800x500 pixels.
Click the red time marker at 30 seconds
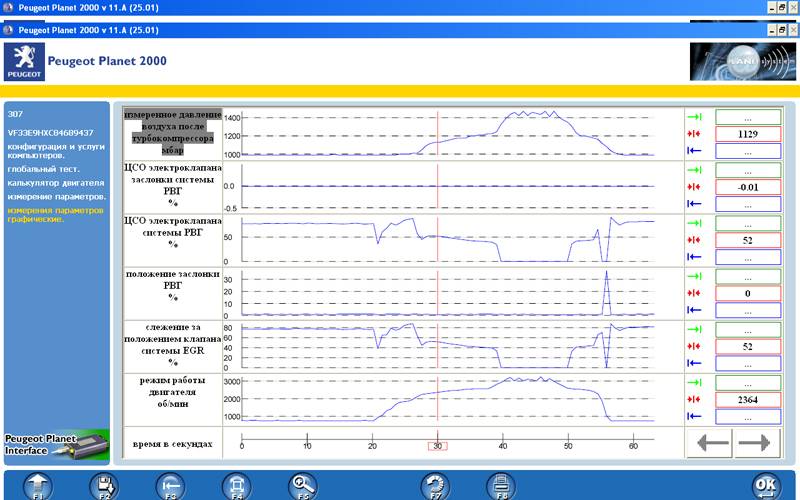tap(437, 446)
